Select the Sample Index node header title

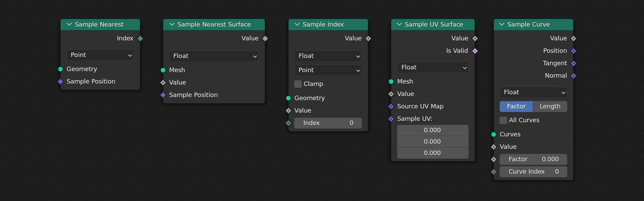coord(324,24)
